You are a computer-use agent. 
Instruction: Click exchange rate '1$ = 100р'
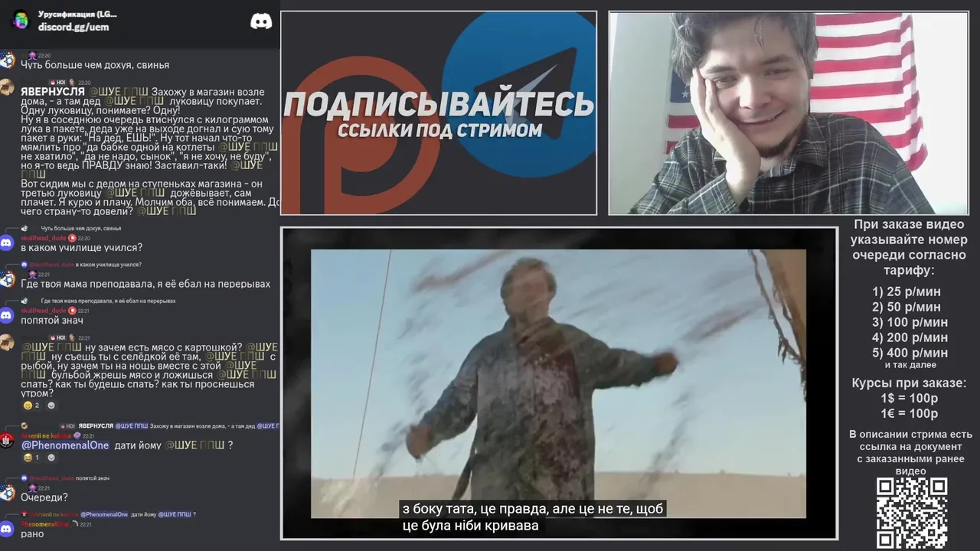(x=910, y=398)
